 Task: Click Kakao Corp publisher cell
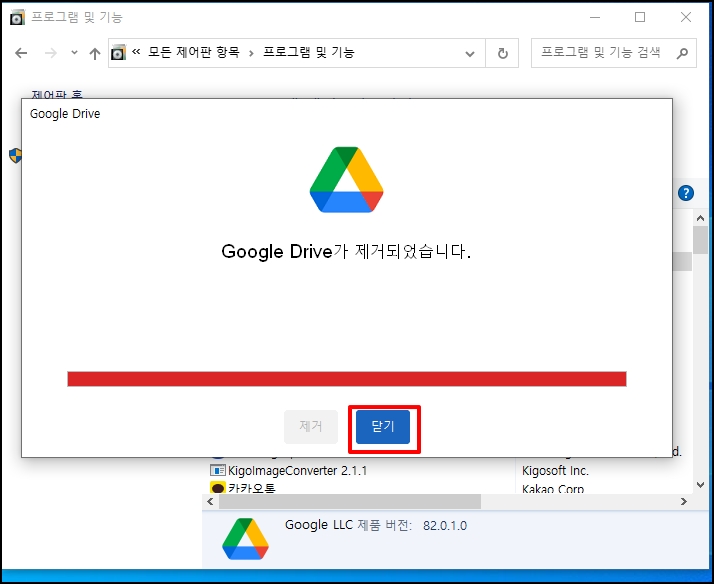click(x=553, y=489)
